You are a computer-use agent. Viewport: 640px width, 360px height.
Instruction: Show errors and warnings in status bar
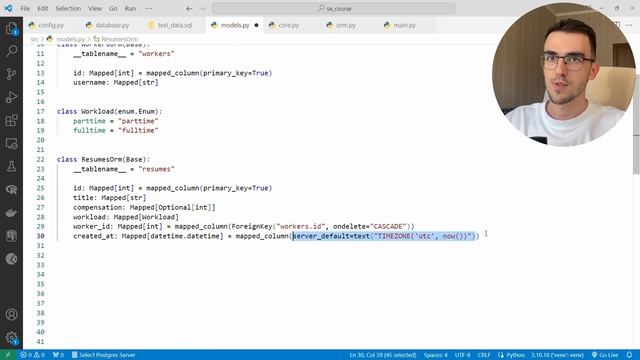(33, 355)
